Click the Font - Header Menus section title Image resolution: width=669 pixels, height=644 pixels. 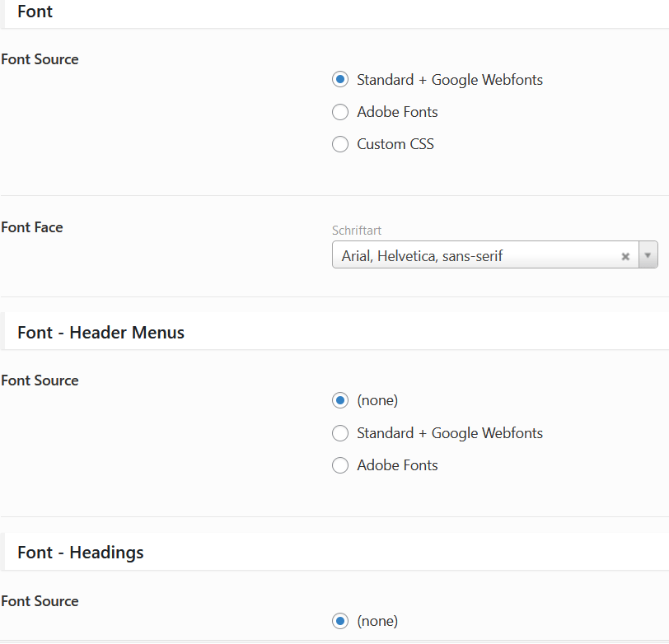pos(101,333)
